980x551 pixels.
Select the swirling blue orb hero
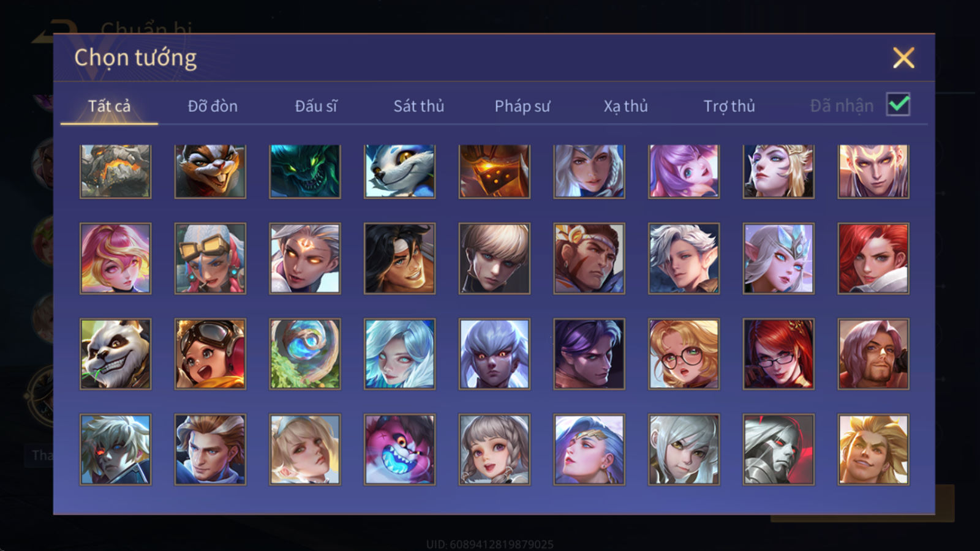[x=305, y=354]
